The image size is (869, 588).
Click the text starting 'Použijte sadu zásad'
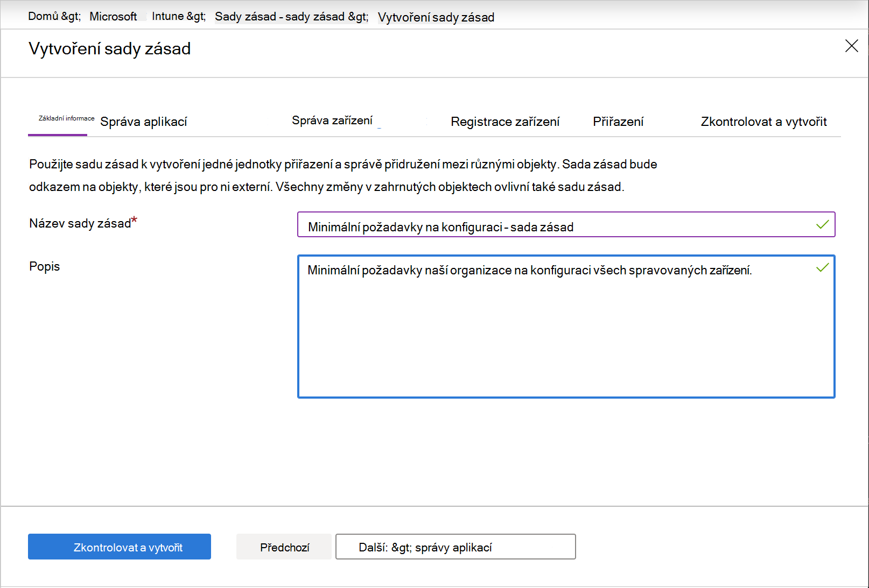(343, 175)
